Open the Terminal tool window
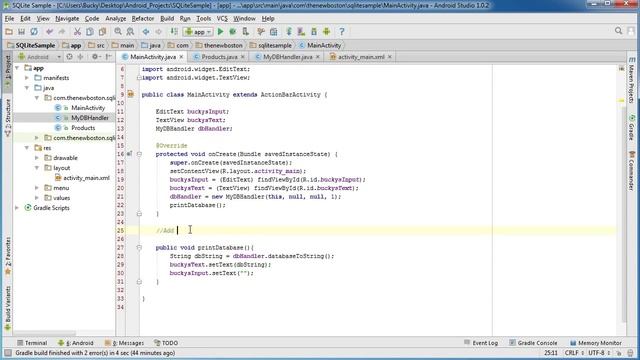Viewport: 640px width, 360px height. tap(32, 343)
